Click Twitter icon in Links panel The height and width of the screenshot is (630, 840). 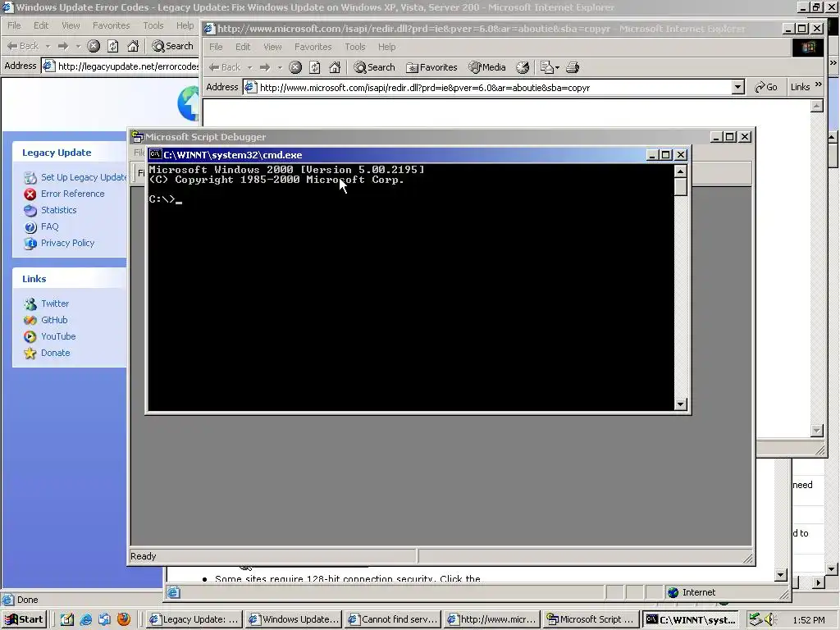click(x=30, y=304)
